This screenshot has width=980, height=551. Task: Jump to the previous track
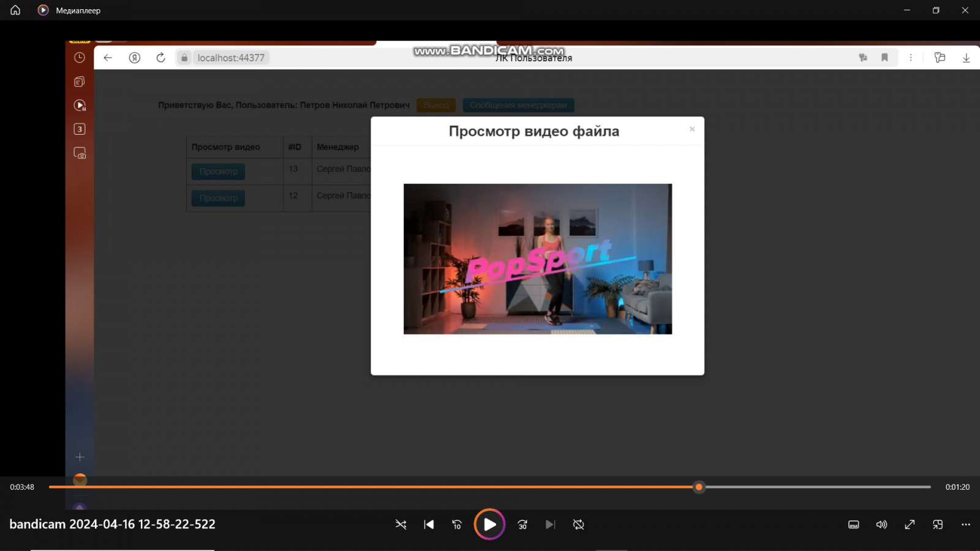pyautogui.click(x=429, y=525)
